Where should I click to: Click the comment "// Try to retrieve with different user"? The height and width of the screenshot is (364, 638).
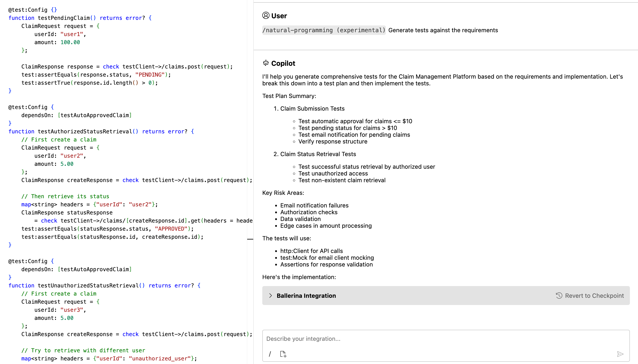click(83, 350)
